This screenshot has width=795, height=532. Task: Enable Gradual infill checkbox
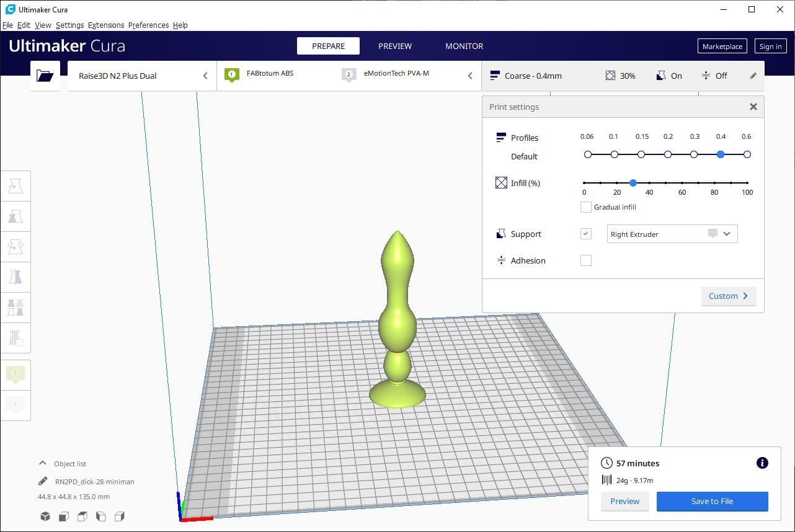click(585, 207)
